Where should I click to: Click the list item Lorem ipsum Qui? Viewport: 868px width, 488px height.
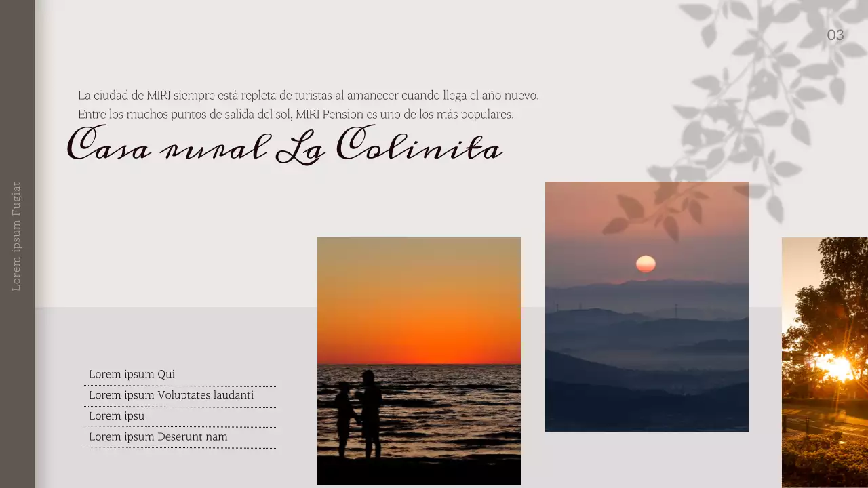(132, 374)
